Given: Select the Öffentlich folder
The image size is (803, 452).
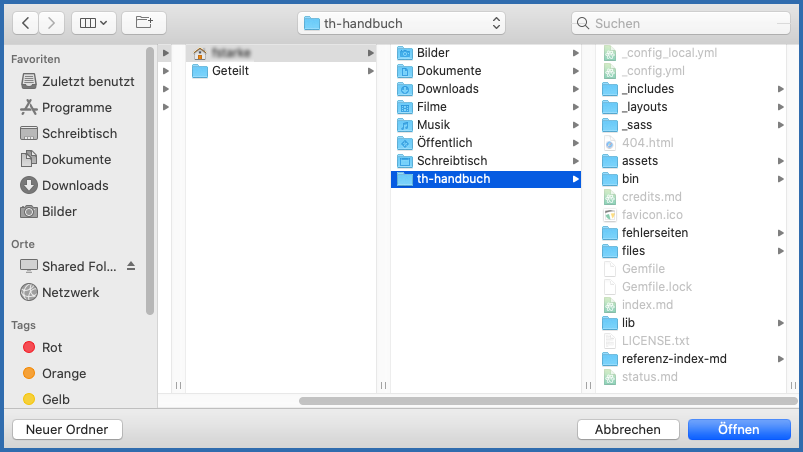Looking at the screenshot, I should pyautogui.click(x=485, y=143).
